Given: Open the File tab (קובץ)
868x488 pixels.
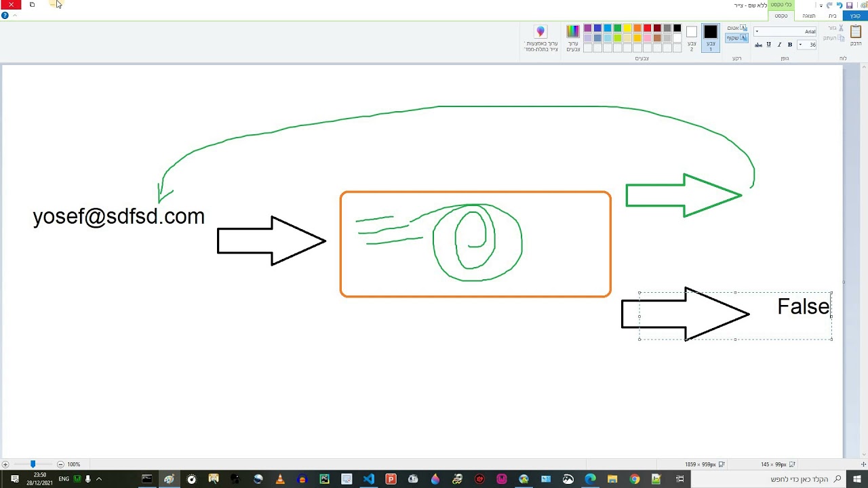Looking at the screenshot, I should click(855, 16).
